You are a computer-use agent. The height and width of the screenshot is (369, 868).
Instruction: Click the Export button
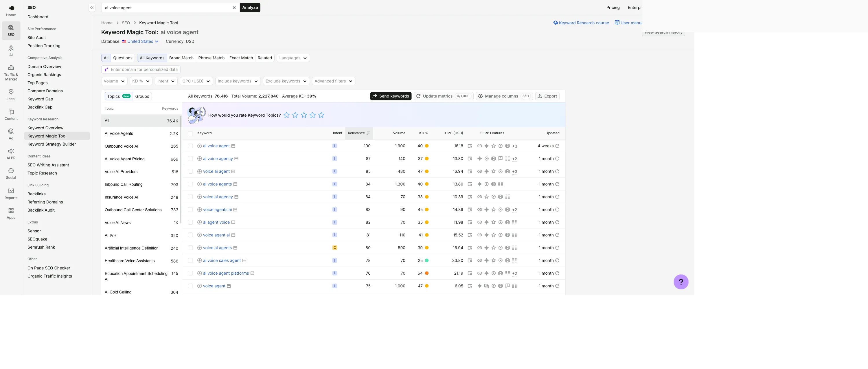tap(547, 96)
